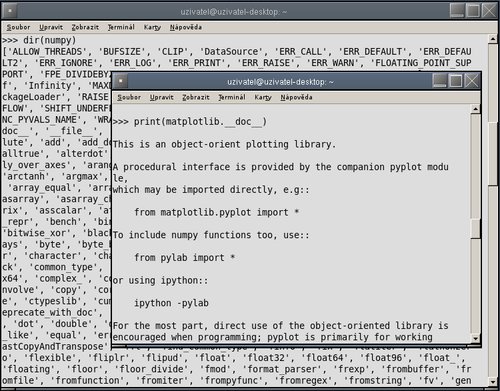Image resolution: width=500 pixels, height=391 pixels.
Task: Maximize the front terminal window
Action: 456,81
